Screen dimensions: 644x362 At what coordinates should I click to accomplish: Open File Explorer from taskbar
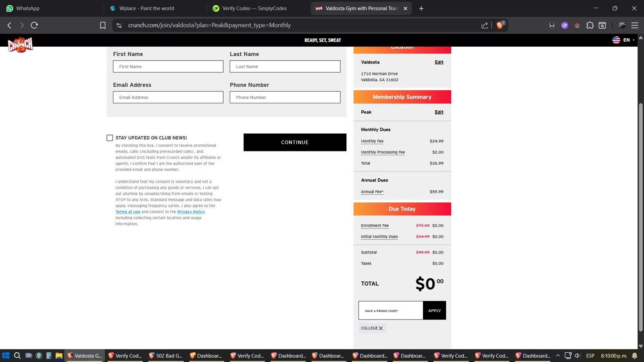pos(59,356)
